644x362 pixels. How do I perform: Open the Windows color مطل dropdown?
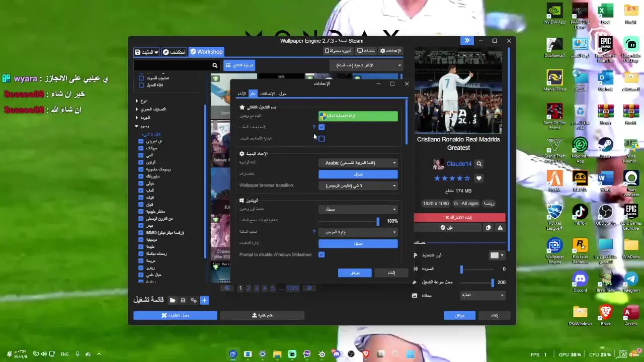(358, 209)
